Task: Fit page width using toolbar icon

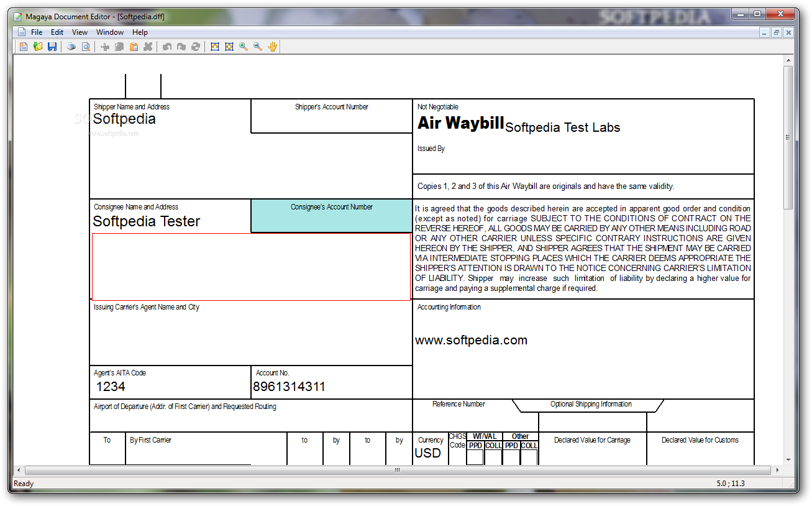Action: pos(215,47)
